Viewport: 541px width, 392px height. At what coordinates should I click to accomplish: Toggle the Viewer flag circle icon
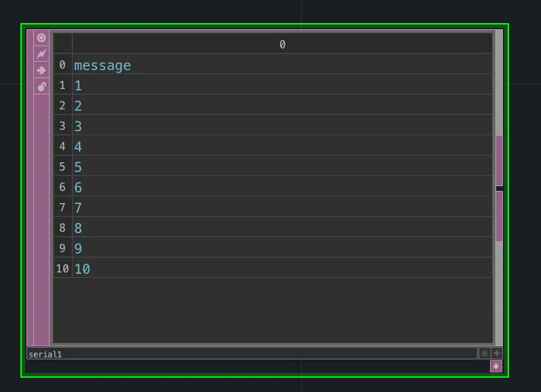(41, 38)
